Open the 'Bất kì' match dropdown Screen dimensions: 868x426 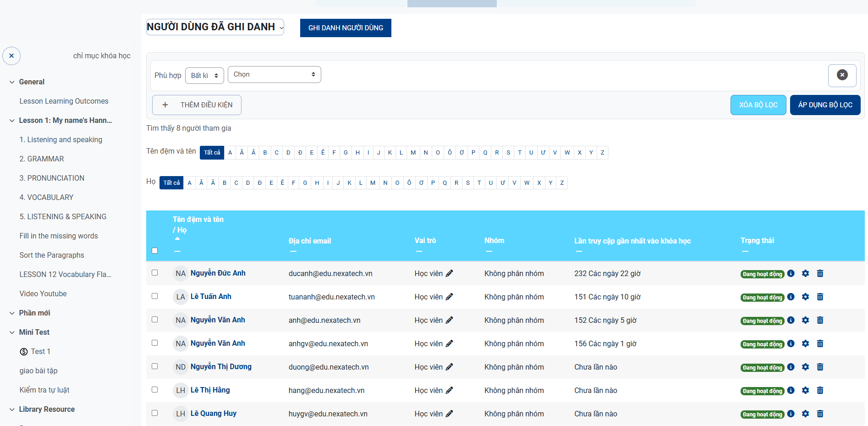pos(204,76)
